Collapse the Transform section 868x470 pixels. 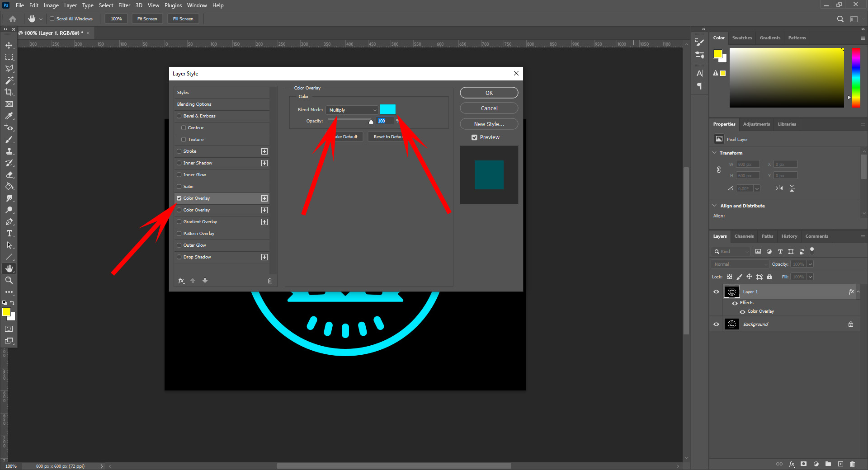click(x=714, y=153)
